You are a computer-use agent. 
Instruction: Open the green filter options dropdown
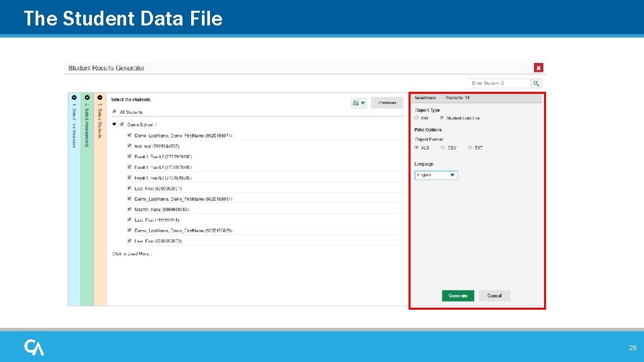[358, 103]
